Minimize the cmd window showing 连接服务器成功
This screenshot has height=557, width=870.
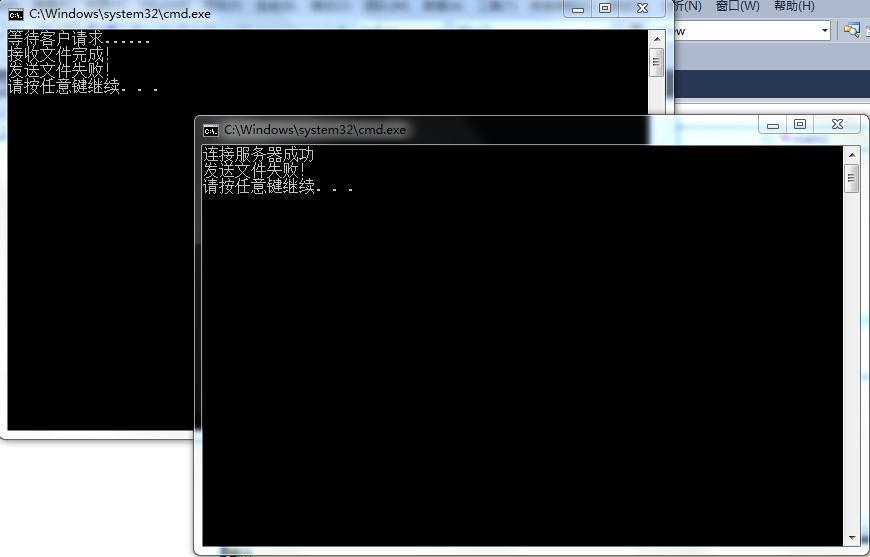pos(773,124)
